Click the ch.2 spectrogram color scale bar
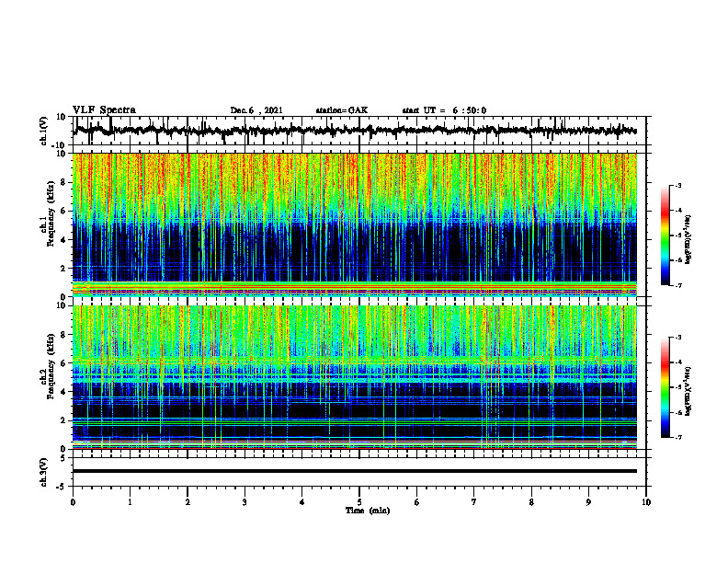Viewport: 728px width, 563px height. [x=665, y=387]
